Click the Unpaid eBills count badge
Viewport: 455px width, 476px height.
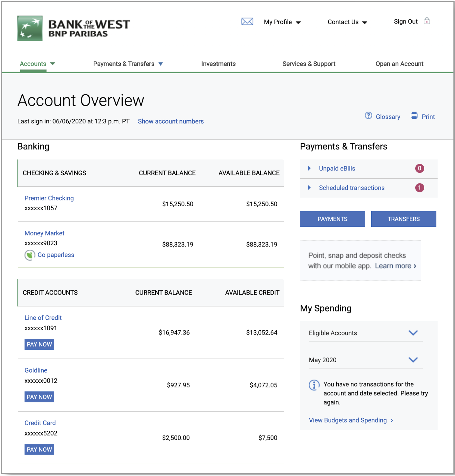419,168
